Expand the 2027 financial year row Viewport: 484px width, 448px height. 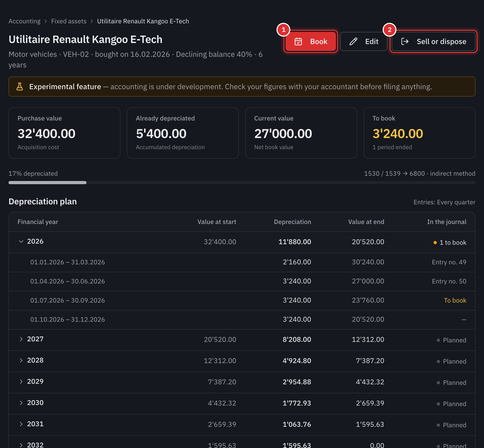point(21,339)
